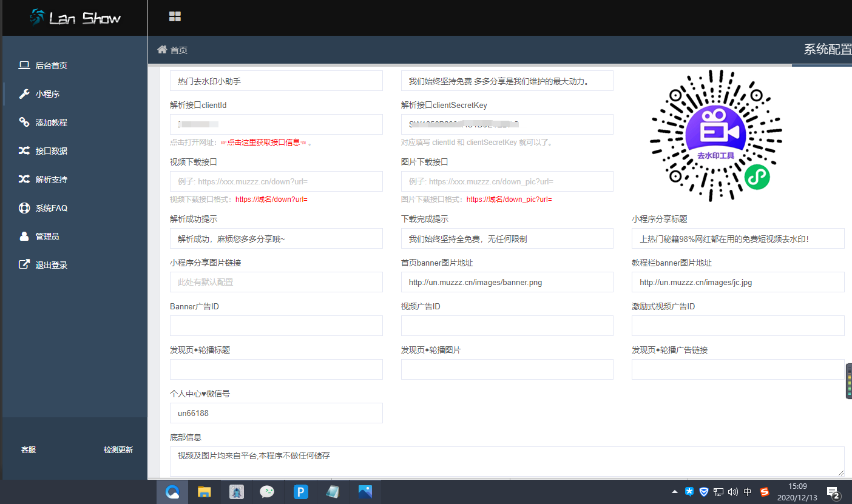Open 系统FAQ in the sidebar
This screenshot has height=504, width=852.
point(51,208)
